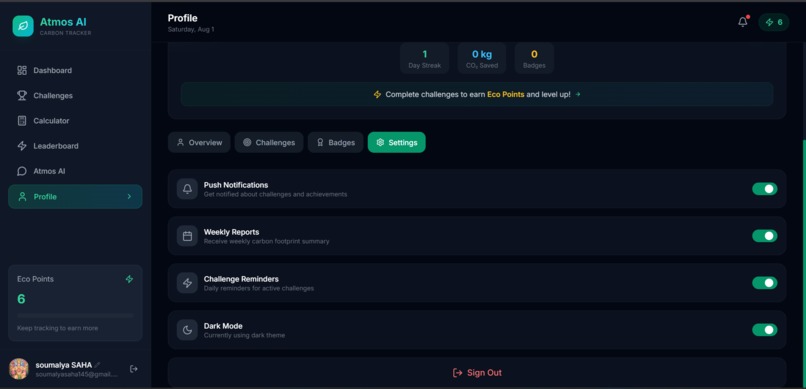Image resolution: width=806 pixels, height=389 pixels.
Task: Click the notification bell icon
Action: click(743, 22)
